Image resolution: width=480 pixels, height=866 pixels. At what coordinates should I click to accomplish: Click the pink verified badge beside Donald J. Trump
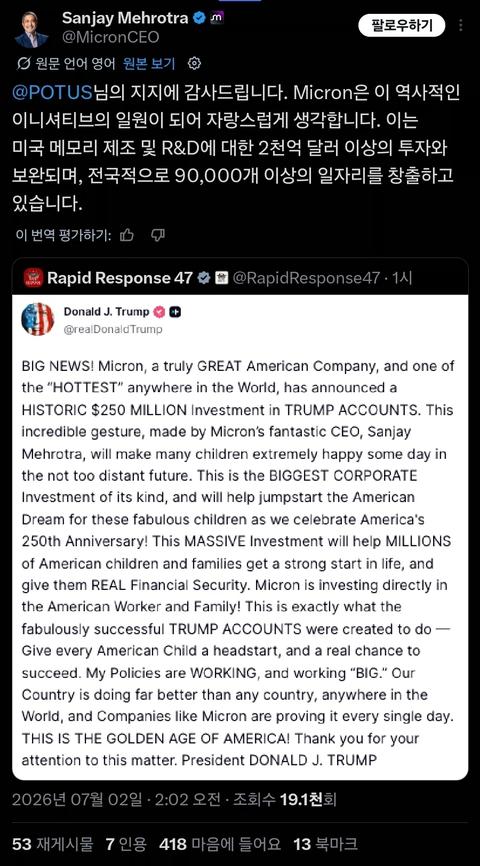click(159, 312)
